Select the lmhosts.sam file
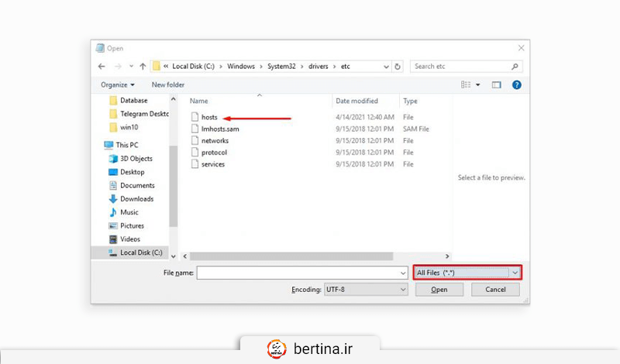The width and height of the screenshot is (620, 364). 220,129
